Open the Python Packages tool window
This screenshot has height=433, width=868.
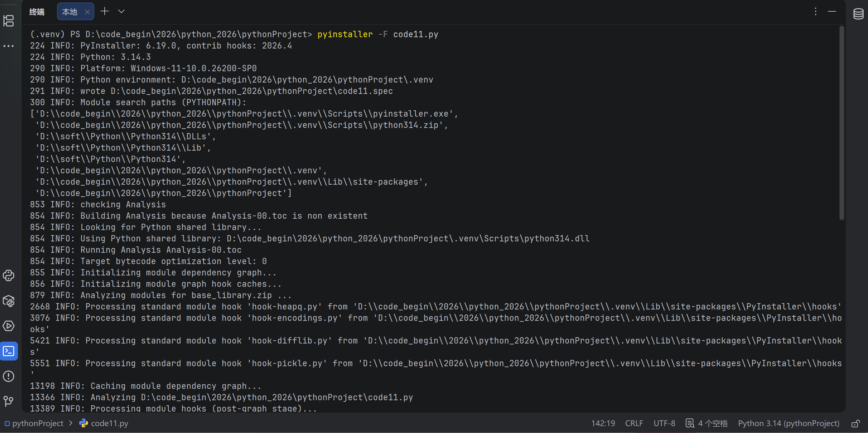(x=9, y=301)
